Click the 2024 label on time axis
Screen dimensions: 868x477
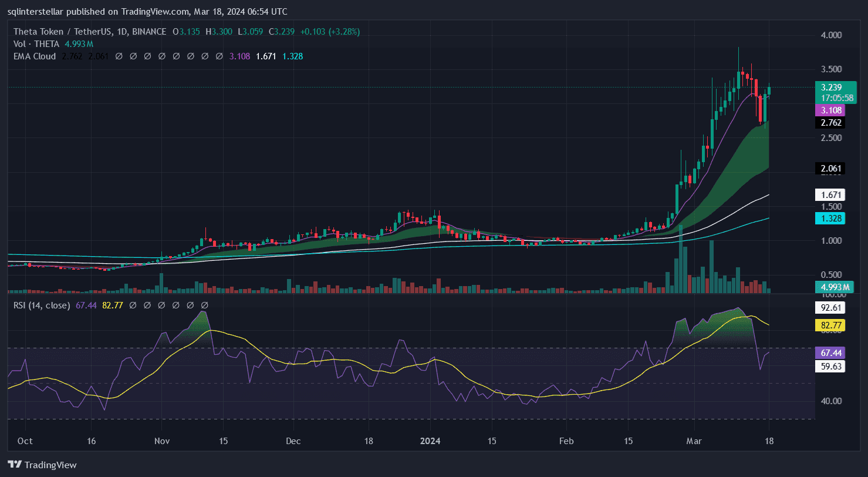click(x=430, y=441)
